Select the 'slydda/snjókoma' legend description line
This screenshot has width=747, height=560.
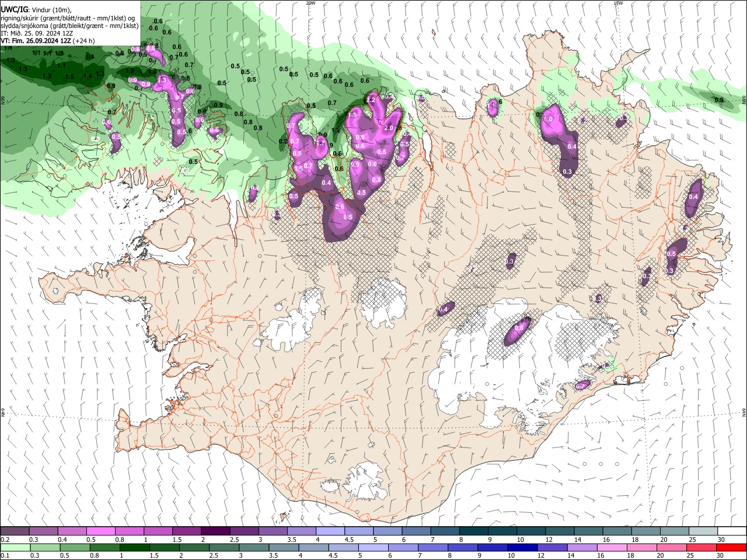pos(69,26)
